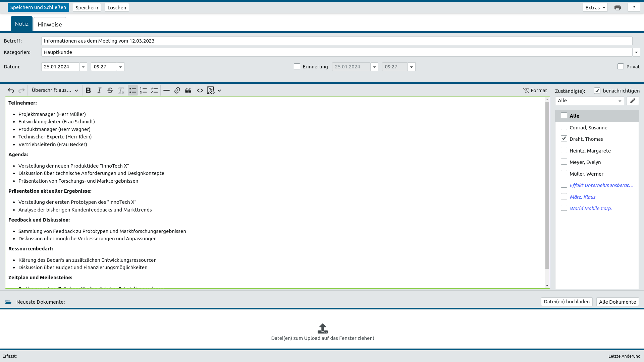Click the undo arrow icon
644x362 pixels.
coord(11,90)
